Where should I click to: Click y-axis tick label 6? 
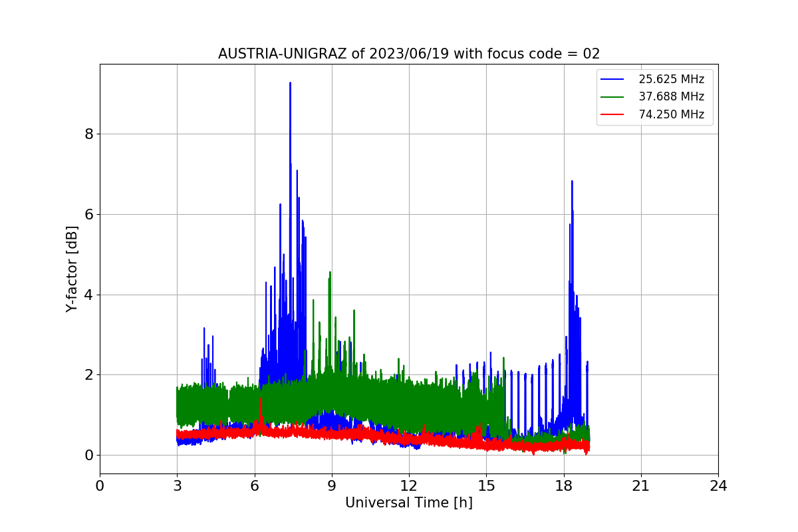click(x=88, y=214)
